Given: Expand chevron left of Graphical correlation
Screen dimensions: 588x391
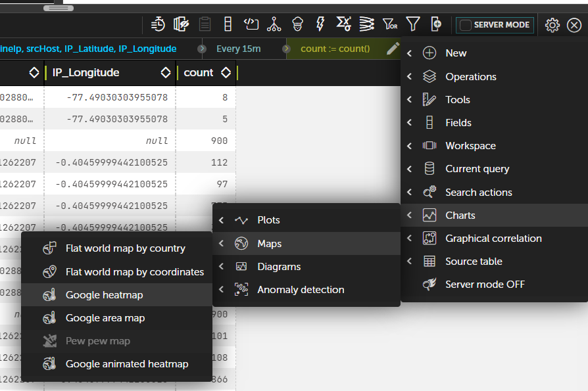Looking at the screenshot, I should click(x=410, y=238).
